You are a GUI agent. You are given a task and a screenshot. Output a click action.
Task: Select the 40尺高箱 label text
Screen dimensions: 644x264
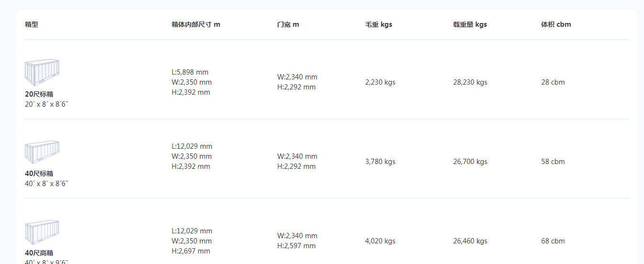39,253
